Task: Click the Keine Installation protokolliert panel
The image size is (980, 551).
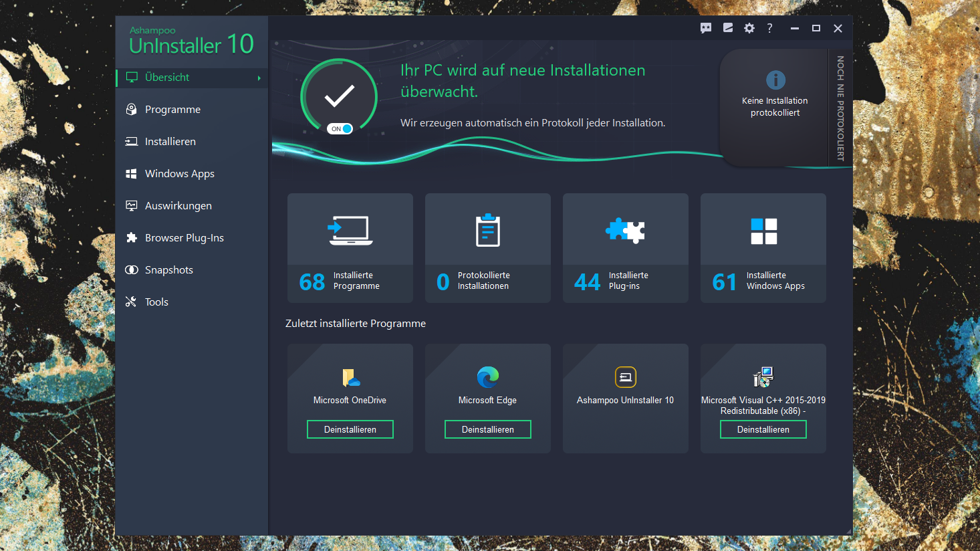Action: click(775, 107)
